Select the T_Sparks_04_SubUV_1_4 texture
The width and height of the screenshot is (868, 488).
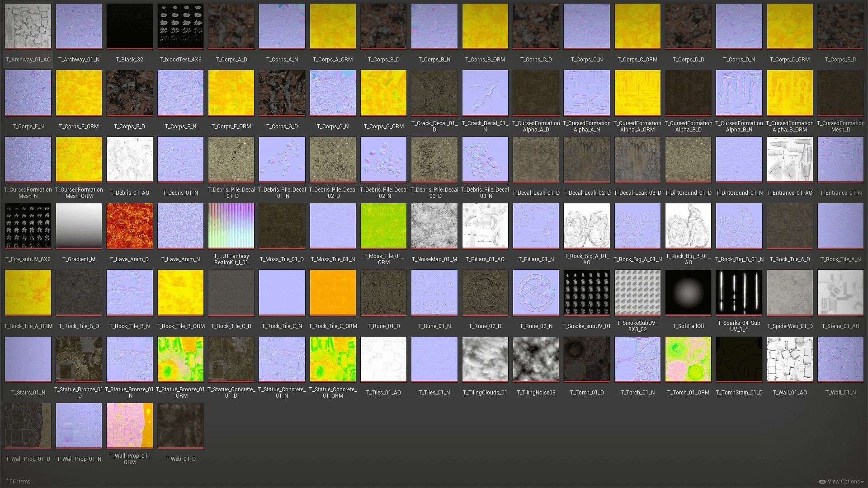(739, 292)
